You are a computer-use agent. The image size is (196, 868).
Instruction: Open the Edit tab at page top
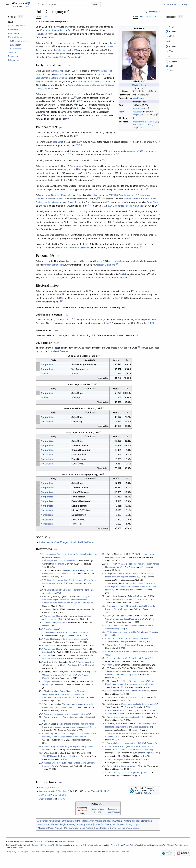[x=142, y=17]
